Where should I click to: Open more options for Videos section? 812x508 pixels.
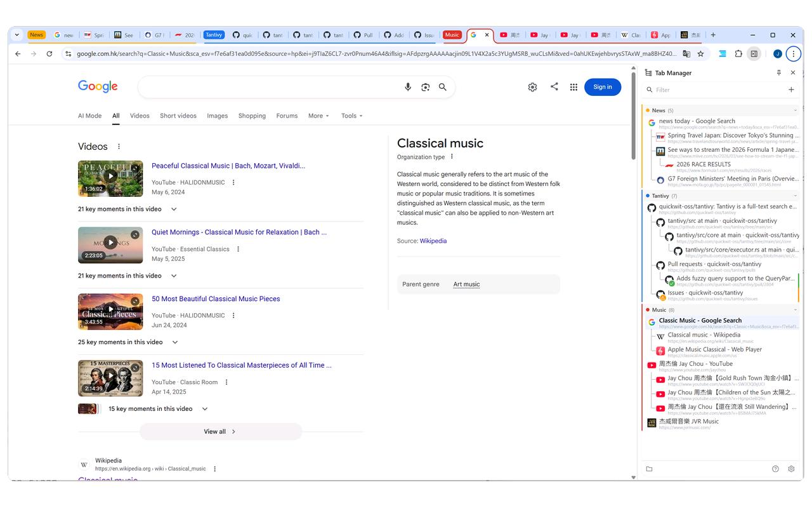[x=119, y=147]
